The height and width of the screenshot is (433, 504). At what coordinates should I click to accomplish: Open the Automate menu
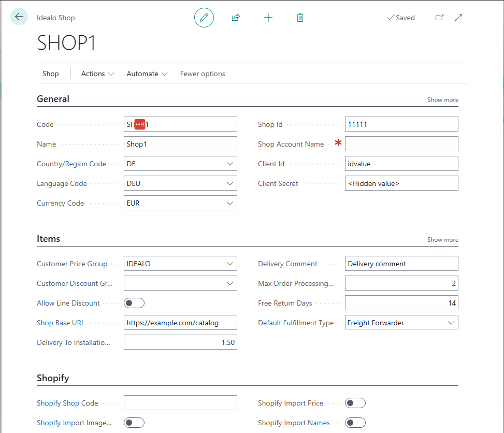point(147,74)
